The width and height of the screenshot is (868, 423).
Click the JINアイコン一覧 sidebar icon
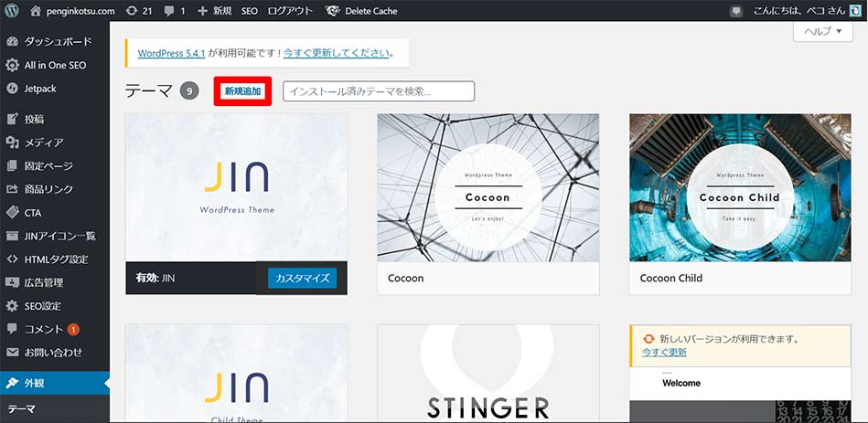pos(12,236)
